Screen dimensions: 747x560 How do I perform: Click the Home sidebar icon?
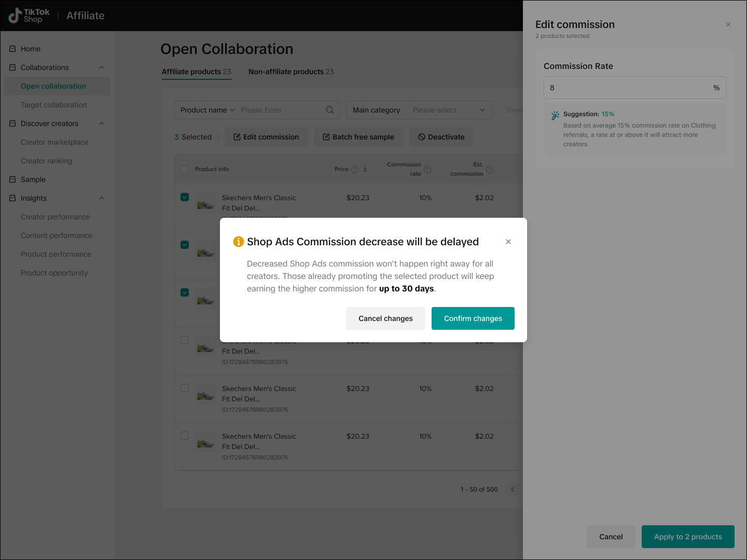[12, 49]
